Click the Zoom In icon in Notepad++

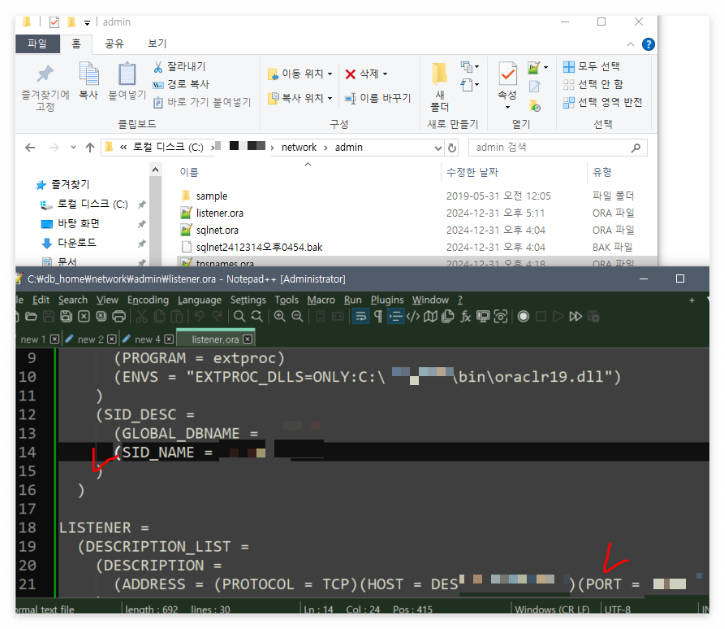[x=280, y=316]
